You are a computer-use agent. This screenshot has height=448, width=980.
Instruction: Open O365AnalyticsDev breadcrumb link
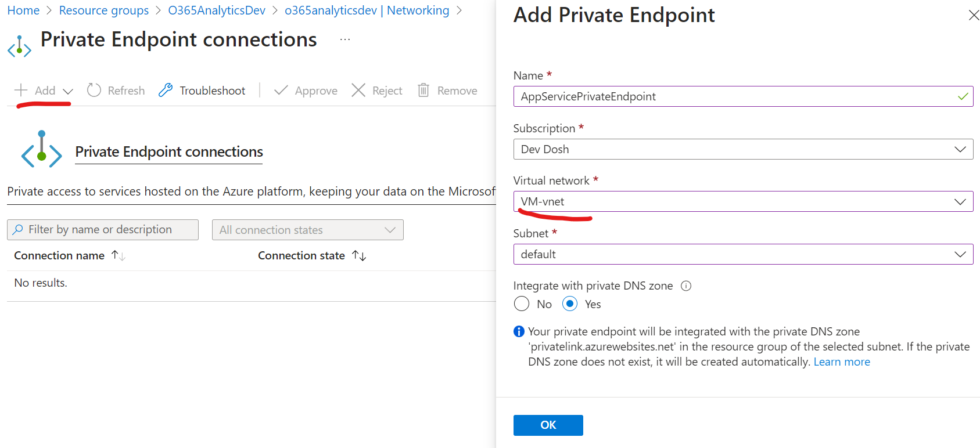coord(217,10)
